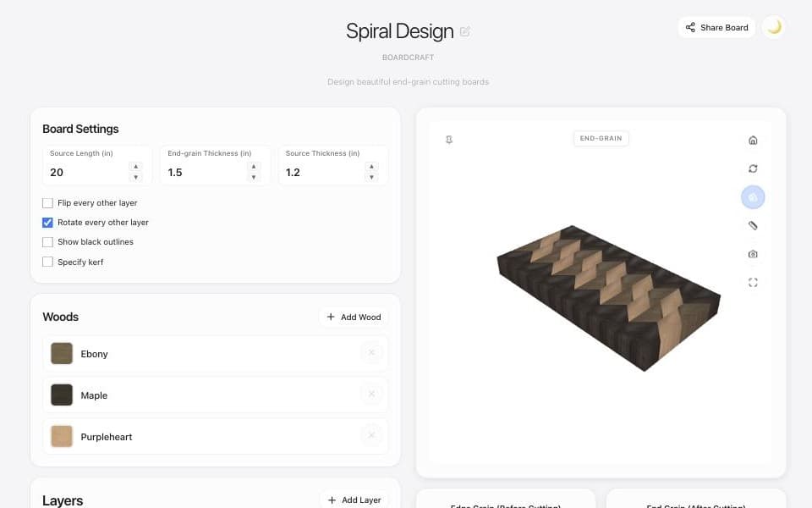Click the fullscreen expand icon
Image resolution: width=812 pixels, height=508 pixels.
coord(753,283)
